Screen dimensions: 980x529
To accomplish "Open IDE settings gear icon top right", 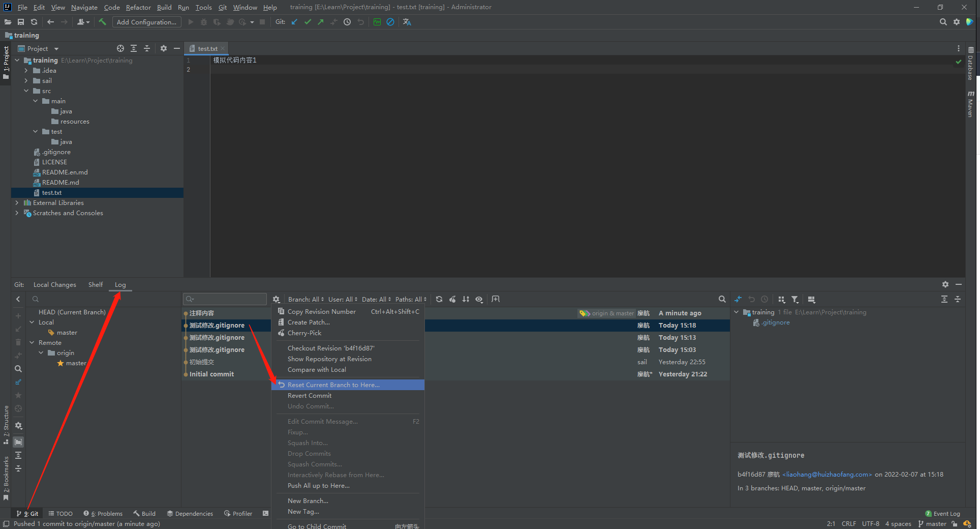I will tap(956, 22).
